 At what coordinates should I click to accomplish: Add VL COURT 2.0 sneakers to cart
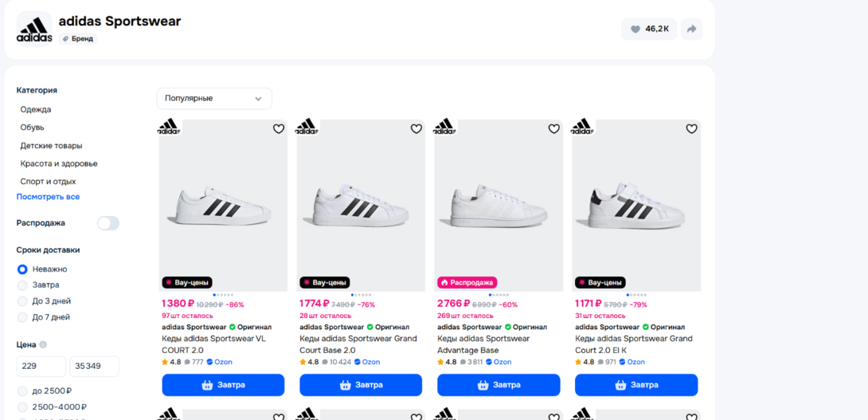(223, 385)
